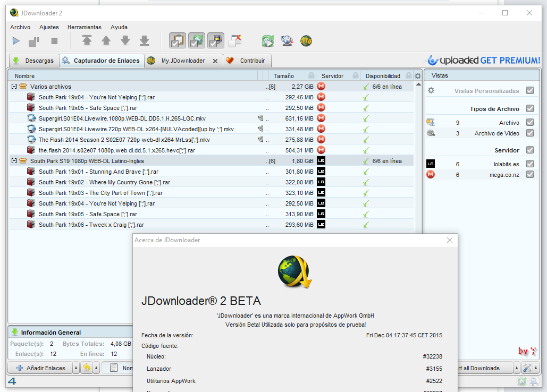Viewport: 547px width, 392px height.
Task: Open dropdown arrow beside Añadir Enlaces
Action: tap(75, 368)
